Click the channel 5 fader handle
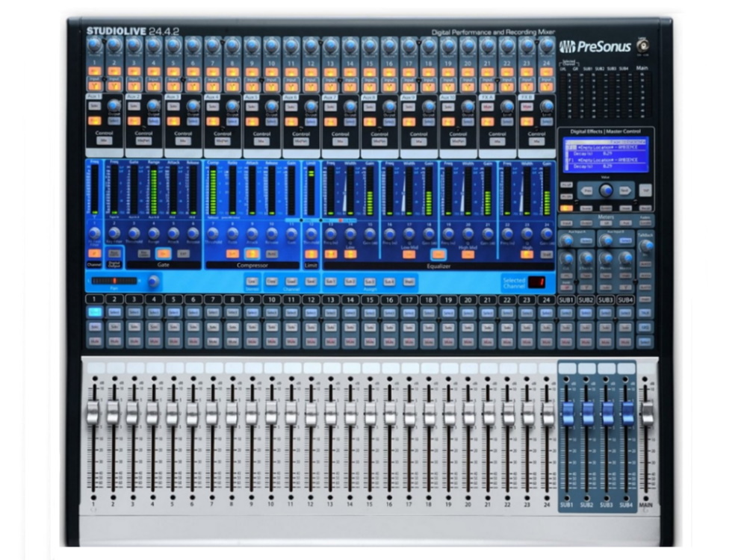 pos(173,413)
